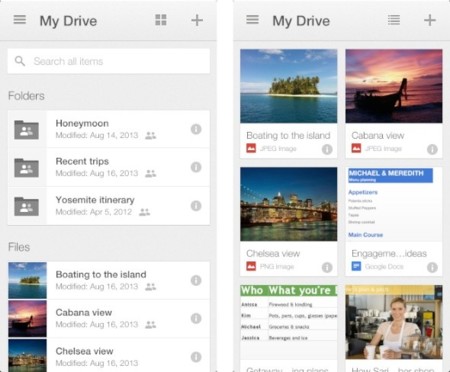Viewport: 450px width, 372px height.
Task: Open the Who What you're spreadsheet preview
Action: coord(289,322)
